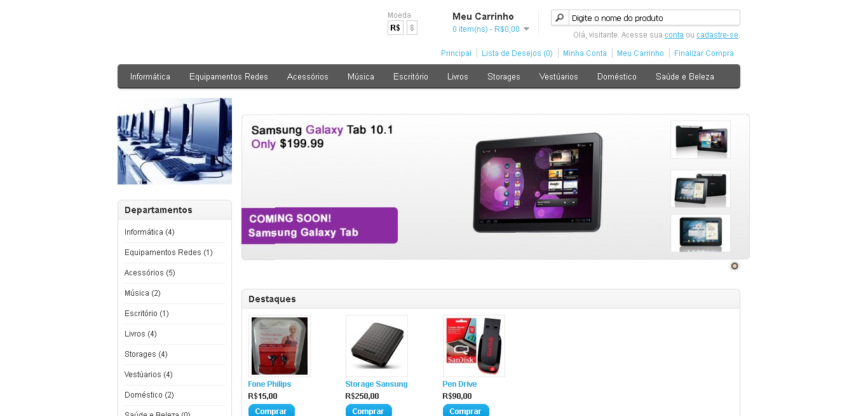
Task: Open the Informática menu
Action: click(x=150, y=76)
